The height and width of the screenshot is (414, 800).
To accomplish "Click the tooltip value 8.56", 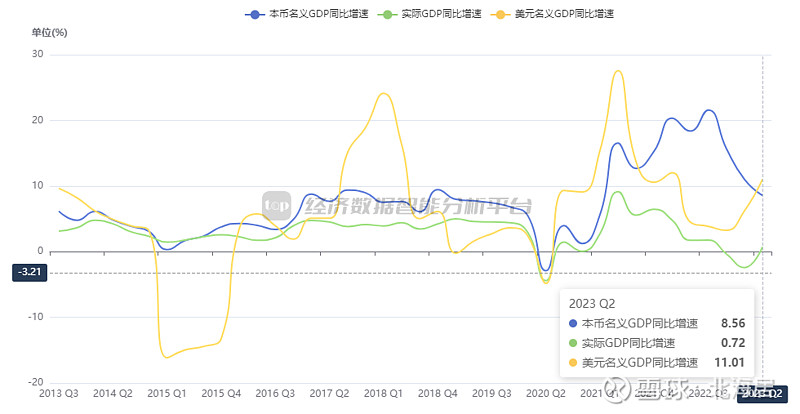I will (733, 323).
